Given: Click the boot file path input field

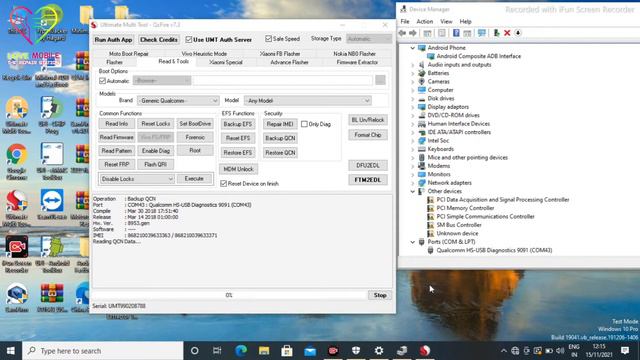Looking at the screenshot, I should [x=282, y=80].
